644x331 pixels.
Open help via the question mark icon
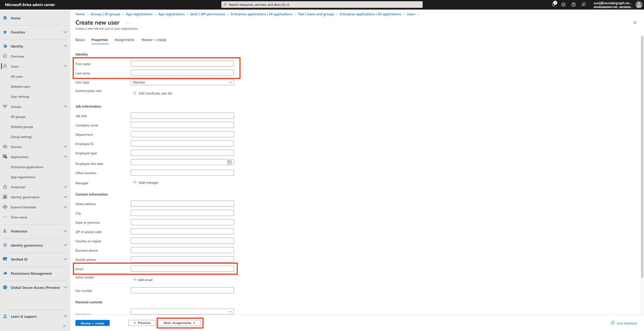click(x=574, y=4)
